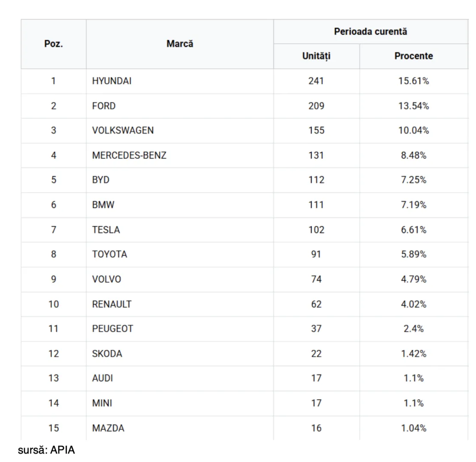Click the FORD brand name
This screenshot has height=462, width=476.
104,106
